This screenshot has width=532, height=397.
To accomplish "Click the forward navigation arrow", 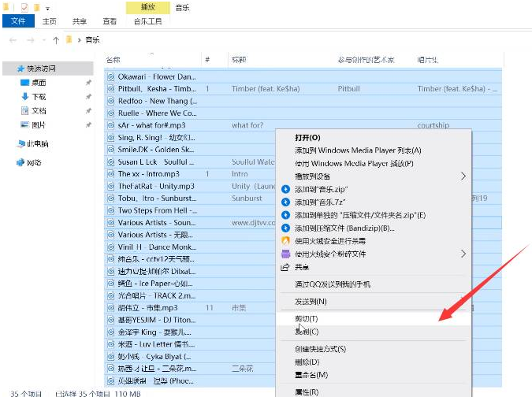I will coord(31,40).
